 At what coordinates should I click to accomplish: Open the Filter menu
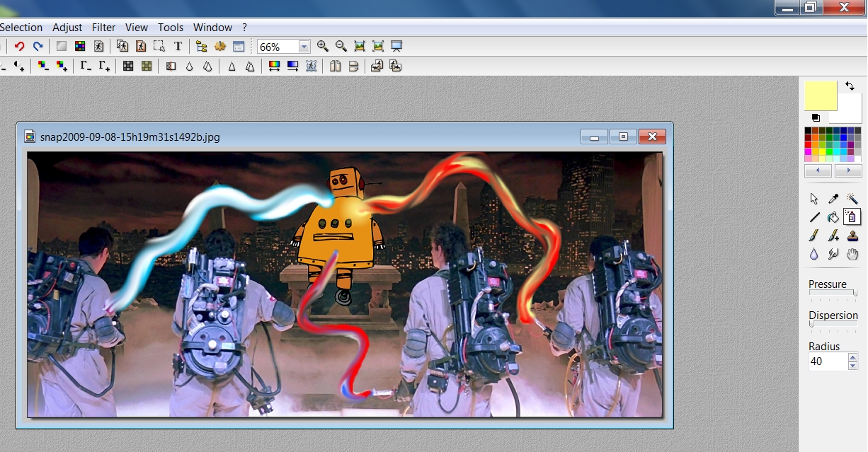103,28
